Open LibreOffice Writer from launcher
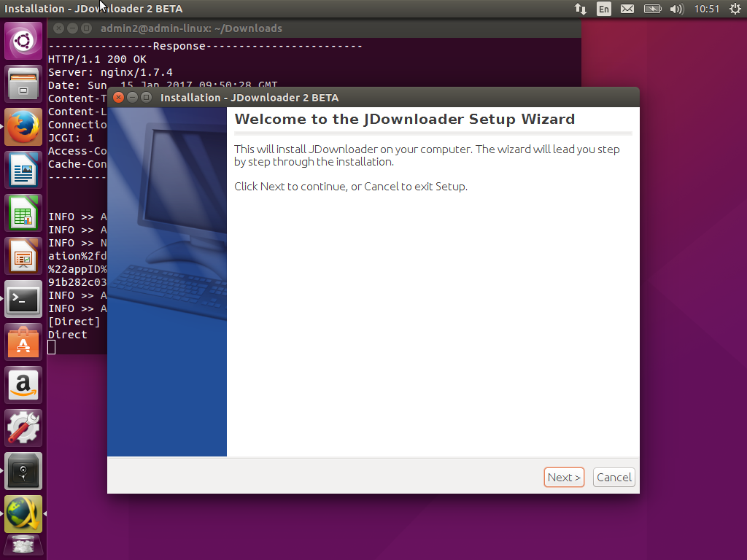The image size is (747, 560). (x=23, y=170)
